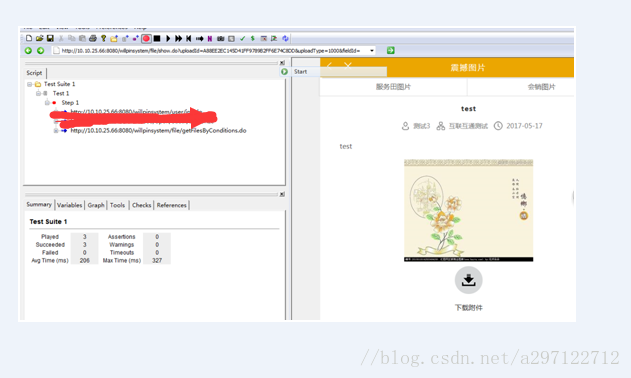Image resolution: width=631 pixels, height=378 pixels.
Task: Load the URL with the green Go button
Action: (x=390, y=50)
